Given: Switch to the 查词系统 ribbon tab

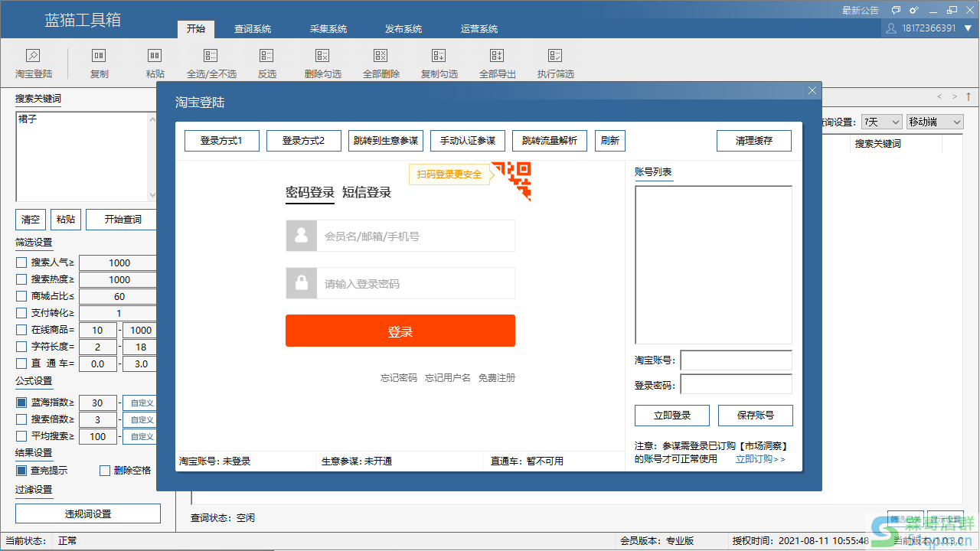Looking at the screenshot, I should 253,28.
